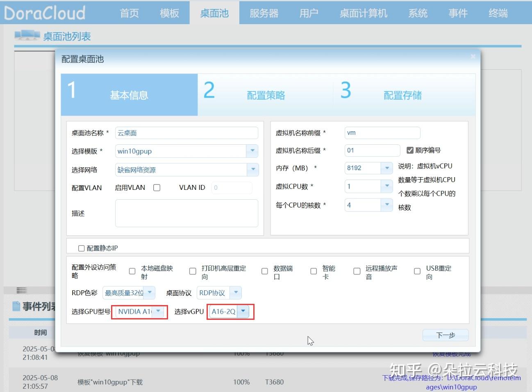Viewport: 532px width, 392px height.
Task: Open the 内存(MB) dropdown
Action: pos(386,168)
